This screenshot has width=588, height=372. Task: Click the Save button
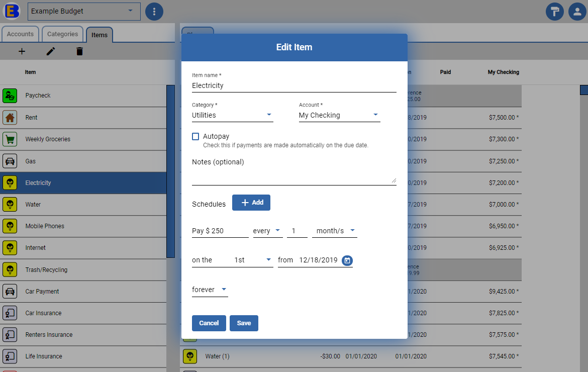tap(244, 323)
